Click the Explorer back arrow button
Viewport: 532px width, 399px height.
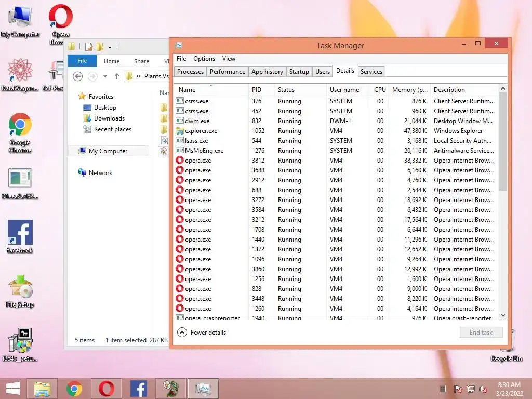[78, 76]
